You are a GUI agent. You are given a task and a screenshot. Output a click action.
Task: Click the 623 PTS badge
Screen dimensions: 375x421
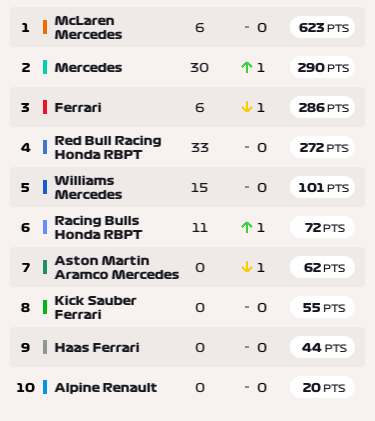[x=322, y=27]
